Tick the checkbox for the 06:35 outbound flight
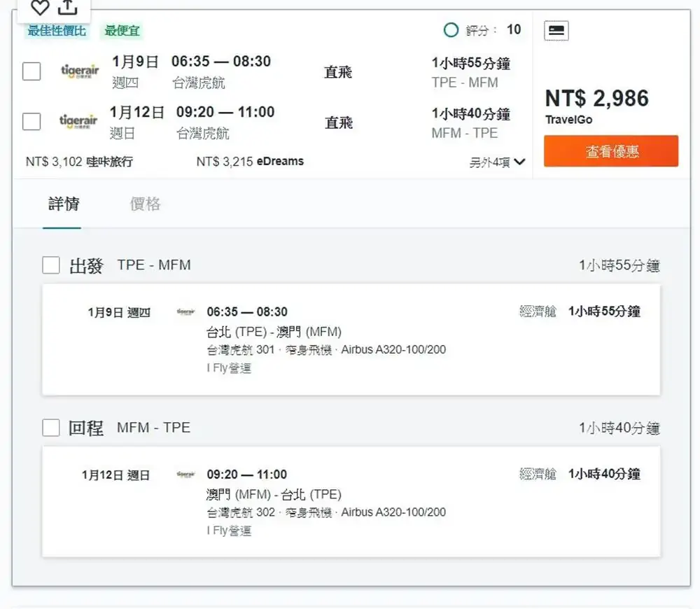Screen dimensions: 700x609 coord(31,71)
